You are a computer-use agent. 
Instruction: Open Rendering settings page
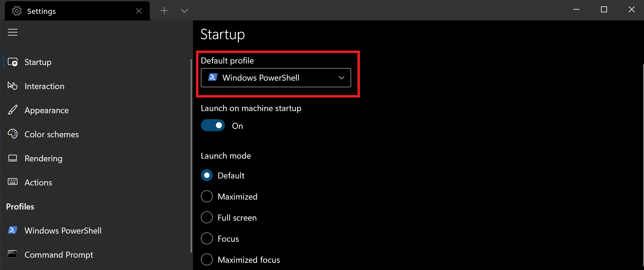[x=96, y=158]
